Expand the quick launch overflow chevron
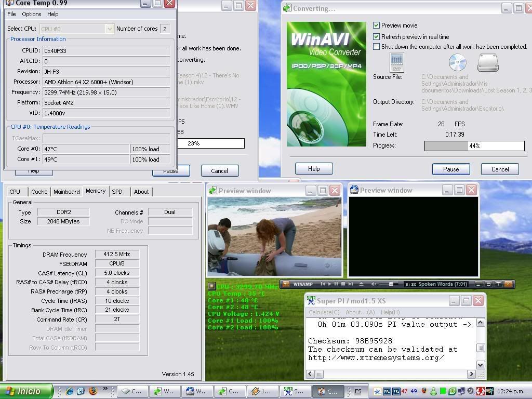Screen dimensions: 532x399 point(105,389)
